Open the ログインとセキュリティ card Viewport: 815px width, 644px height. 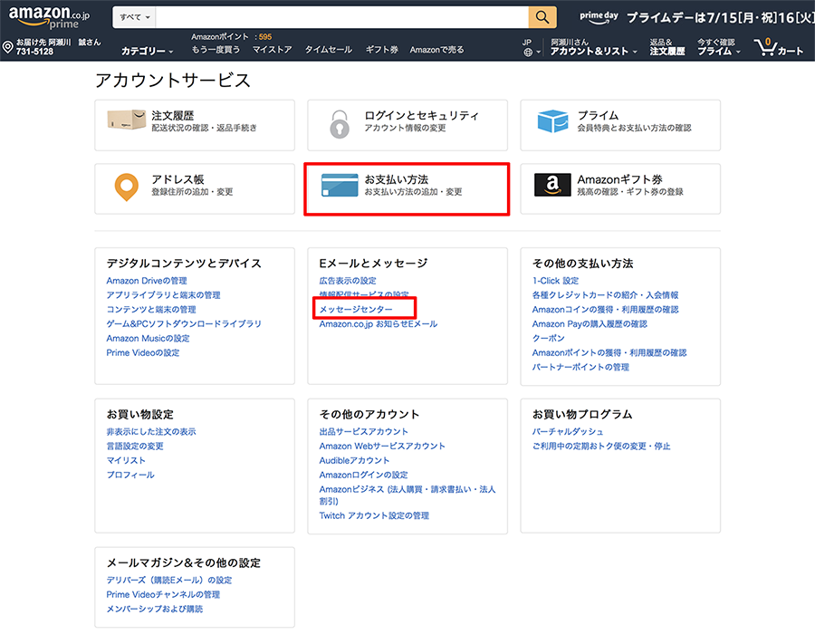coord(407,125)
